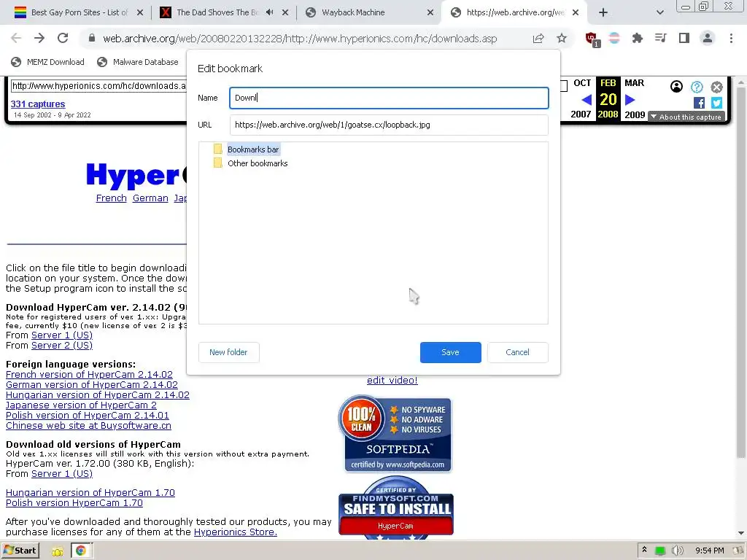Viewport: 747px width, 560px height.
Task: Open 331 captures link
Action: click(38, 104)
